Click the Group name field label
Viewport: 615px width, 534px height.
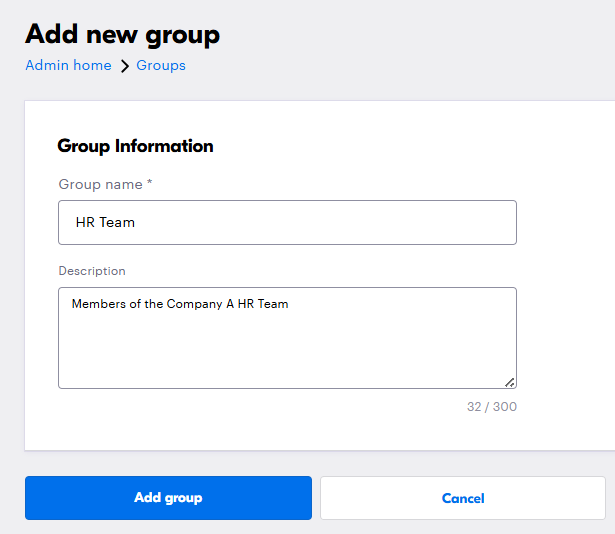click(100, 184)
